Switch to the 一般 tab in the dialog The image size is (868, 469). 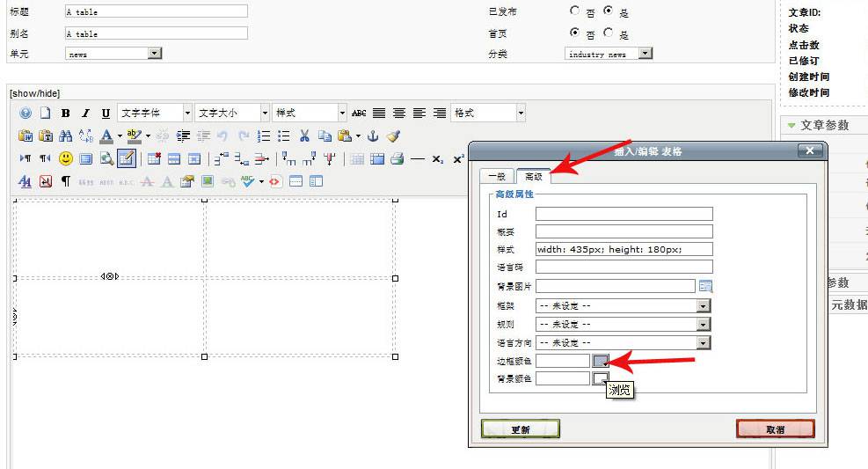(x=497, y=176)
